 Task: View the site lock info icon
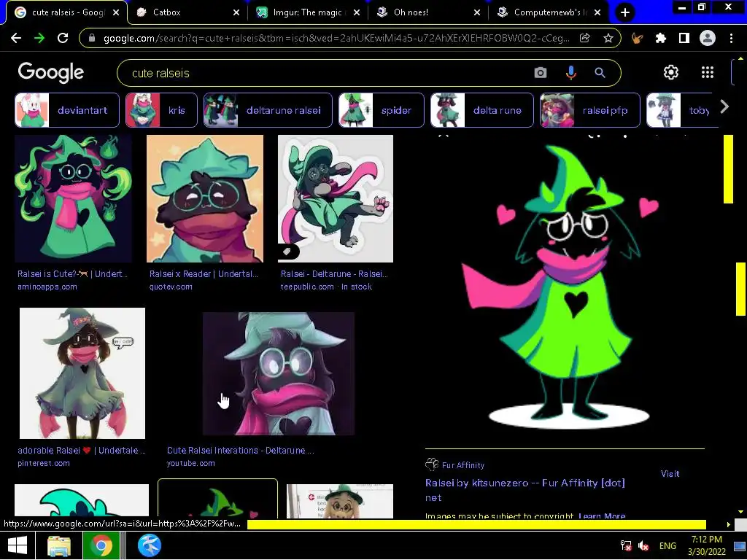[x=92, y=38]
